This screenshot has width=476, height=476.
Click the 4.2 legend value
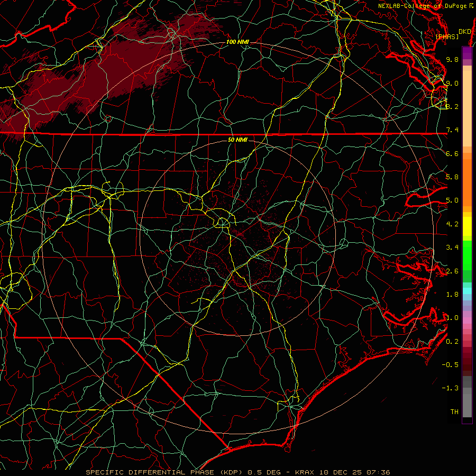point(452,224)
